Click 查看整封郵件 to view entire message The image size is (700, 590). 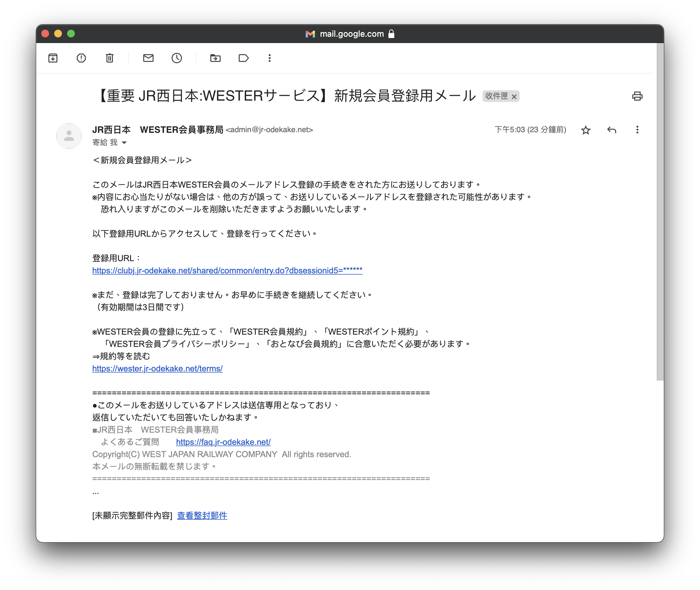(202, 516)
